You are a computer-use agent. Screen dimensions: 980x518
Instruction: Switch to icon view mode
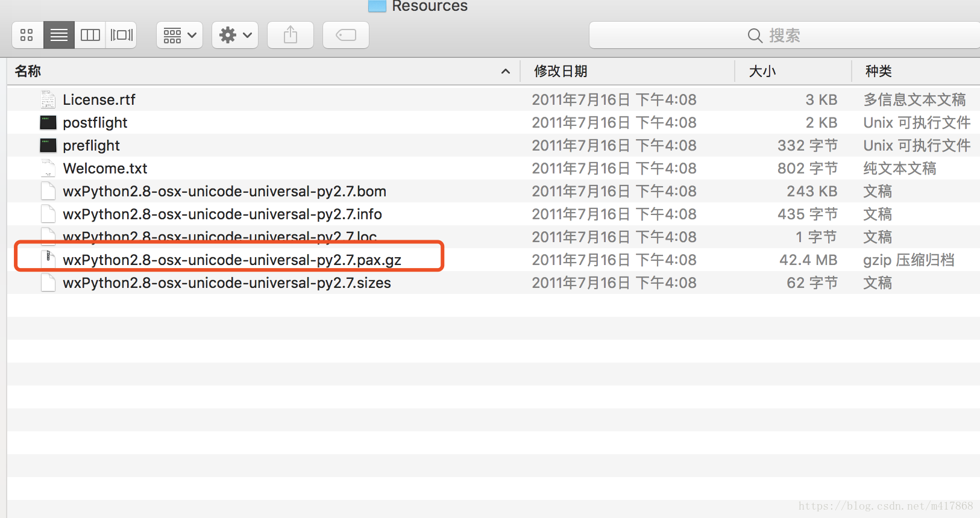point(27,35)
